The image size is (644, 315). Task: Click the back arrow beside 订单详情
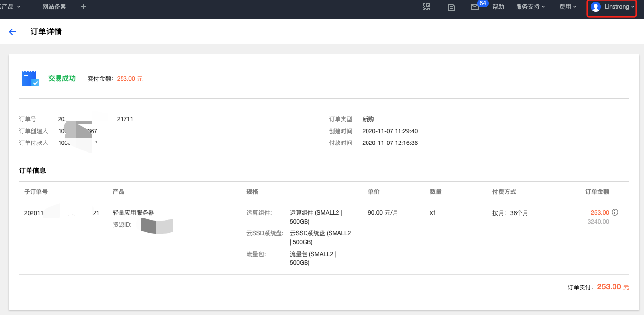pyautogui.click(x=12, y=32)
